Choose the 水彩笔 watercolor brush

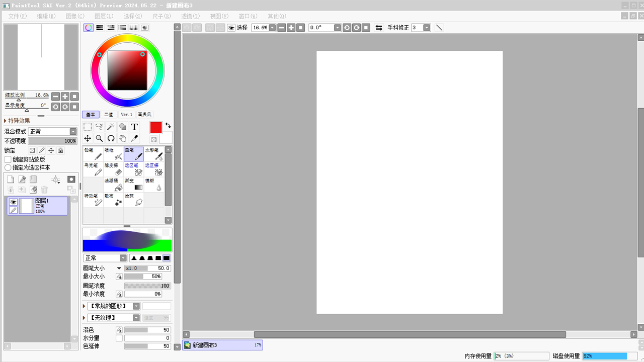pyautogui.click(x=154, y=154)
